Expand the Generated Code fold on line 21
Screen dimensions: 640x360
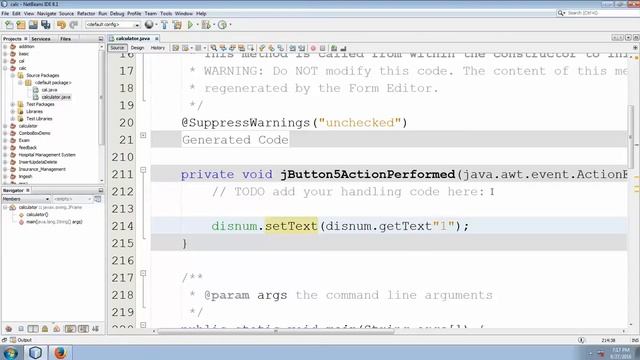point(143,135)
